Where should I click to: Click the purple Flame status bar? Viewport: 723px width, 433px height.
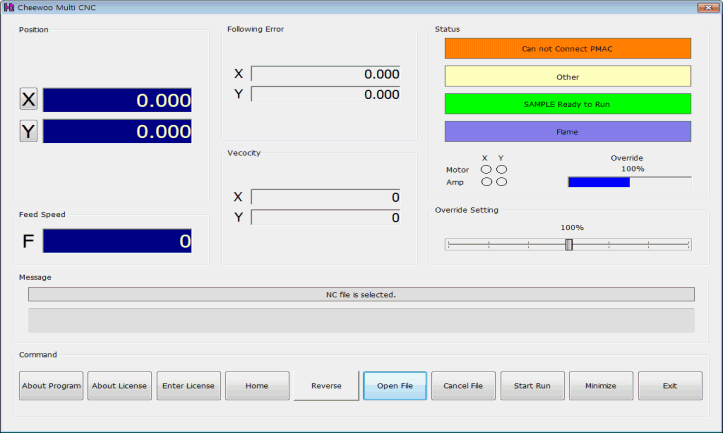click(x=568, y=131)
